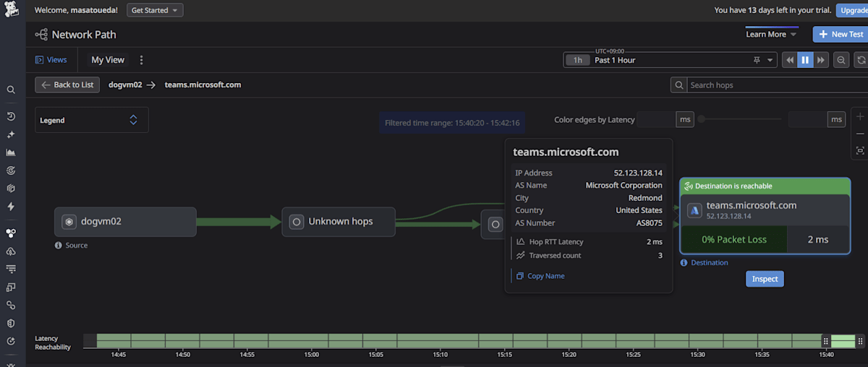Select the dogvm02 source node

[125, 222]
